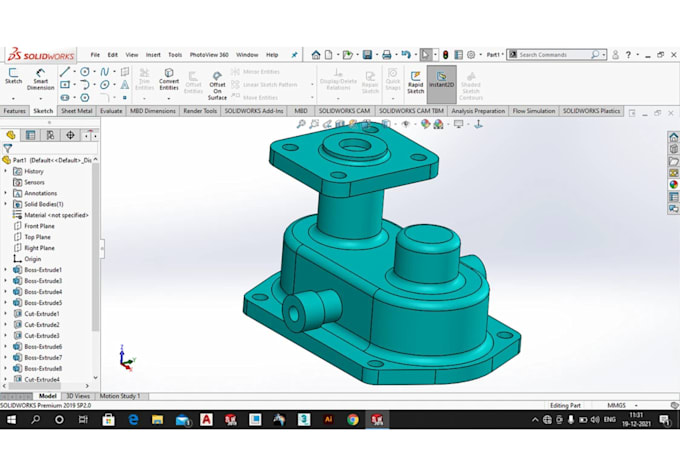This screenshot has width=680, height=468.
Task: Click the New document icon
Action: pos(329,55)
